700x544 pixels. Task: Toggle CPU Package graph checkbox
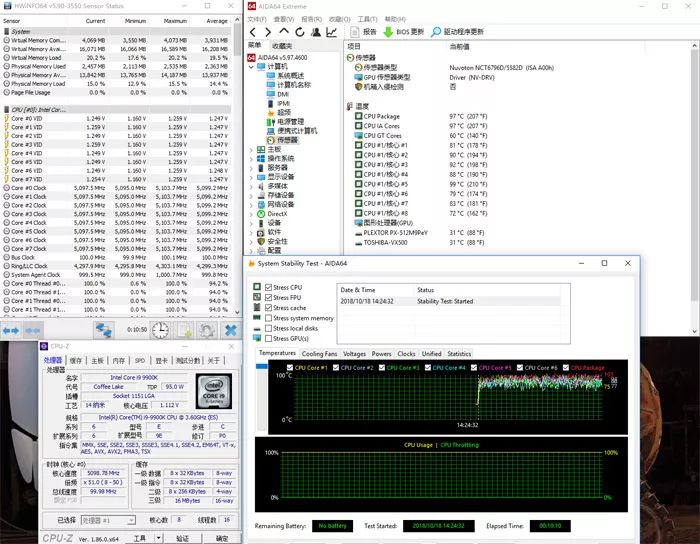tap(566, 368)
